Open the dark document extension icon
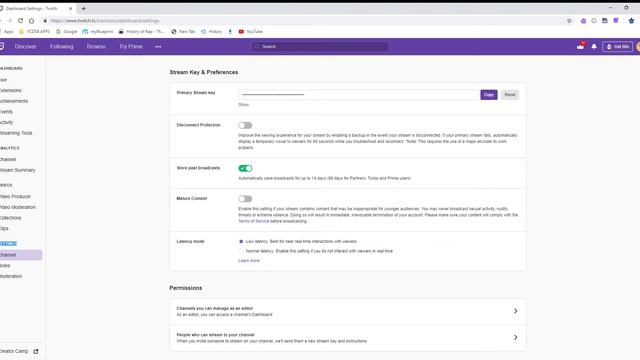 coord(605,20)
